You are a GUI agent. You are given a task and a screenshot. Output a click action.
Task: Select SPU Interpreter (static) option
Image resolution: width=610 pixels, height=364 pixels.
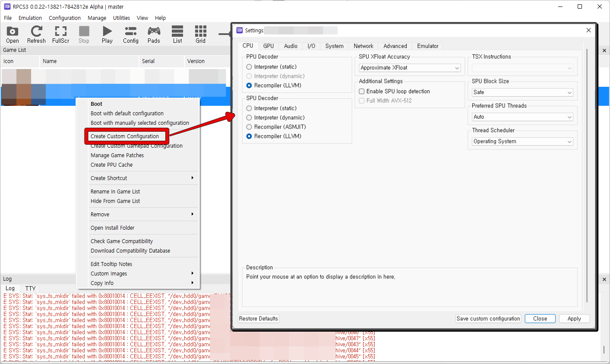point(271,108)
